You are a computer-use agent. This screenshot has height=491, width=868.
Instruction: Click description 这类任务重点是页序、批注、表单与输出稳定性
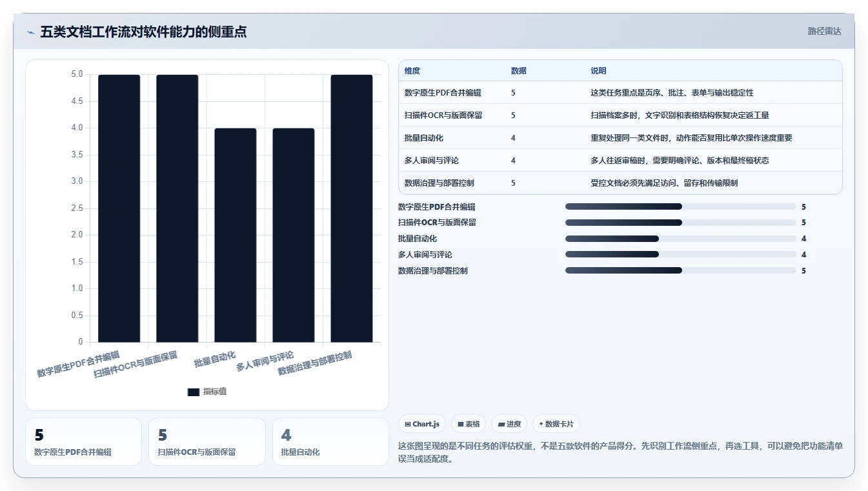point(672,93)
